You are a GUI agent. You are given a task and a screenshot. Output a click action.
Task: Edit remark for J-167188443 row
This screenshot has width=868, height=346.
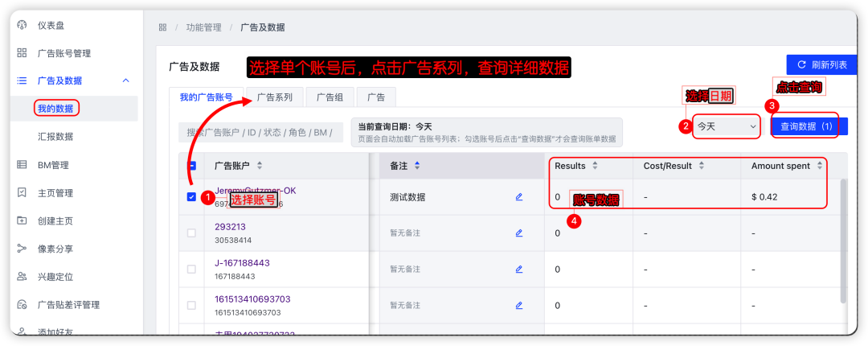518,269
